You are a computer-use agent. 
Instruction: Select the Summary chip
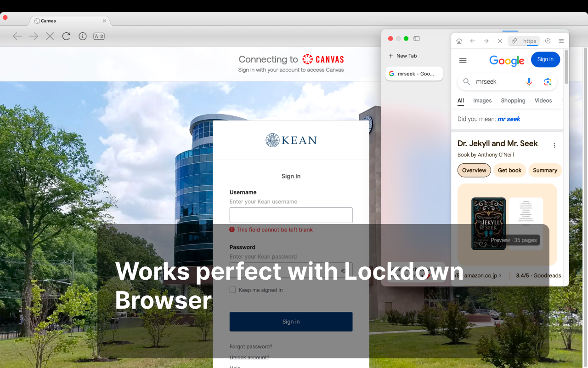545,170
